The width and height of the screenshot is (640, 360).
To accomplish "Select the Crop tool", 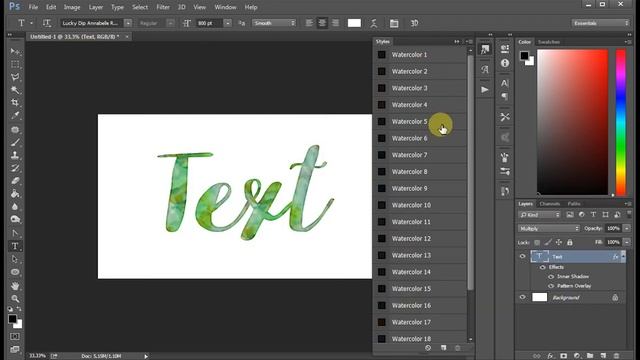I will [x=15, y=102].
